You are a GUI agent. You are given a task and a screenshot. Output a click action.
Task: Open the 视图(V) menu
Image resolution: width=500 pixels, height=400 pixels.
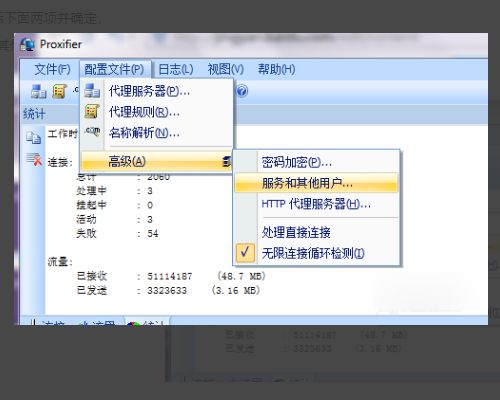226,69
